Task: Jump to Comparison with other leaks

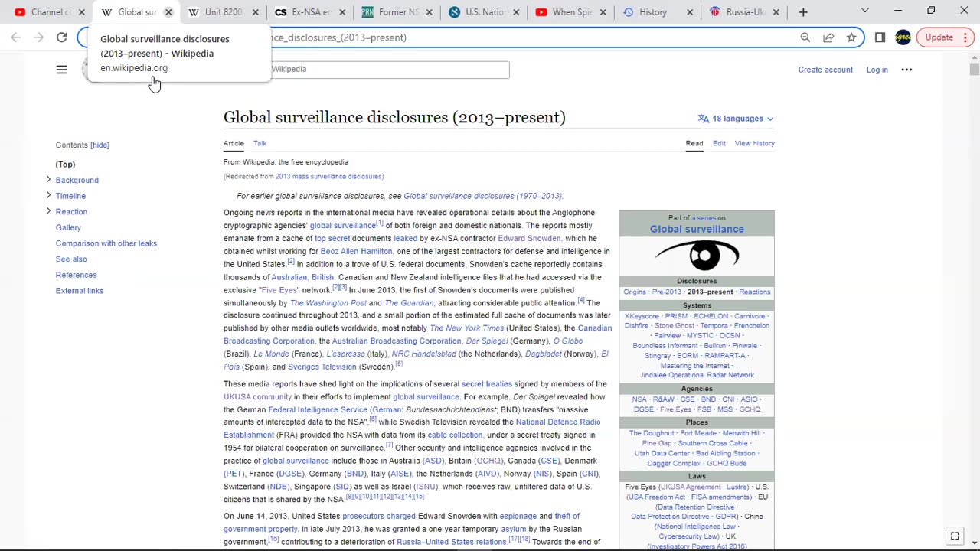Action: [106, 243]
